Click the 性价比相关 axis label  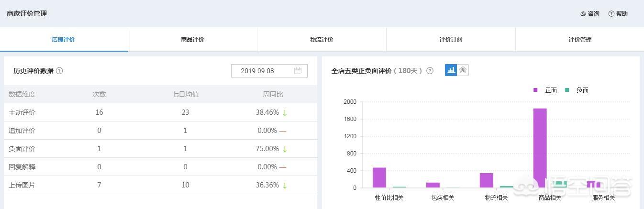pyautogui.click(x=389, y=198)
